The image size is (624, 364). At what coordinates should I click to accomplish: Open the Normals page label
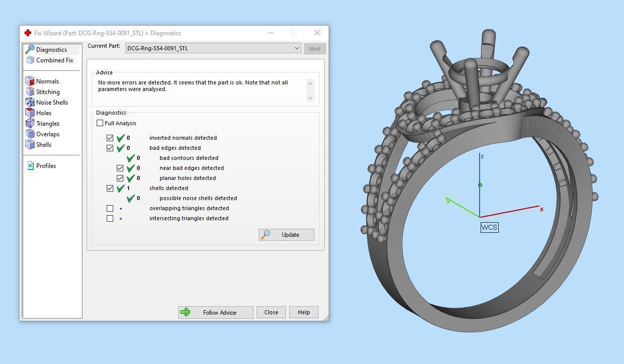click(x=47, y=81)
